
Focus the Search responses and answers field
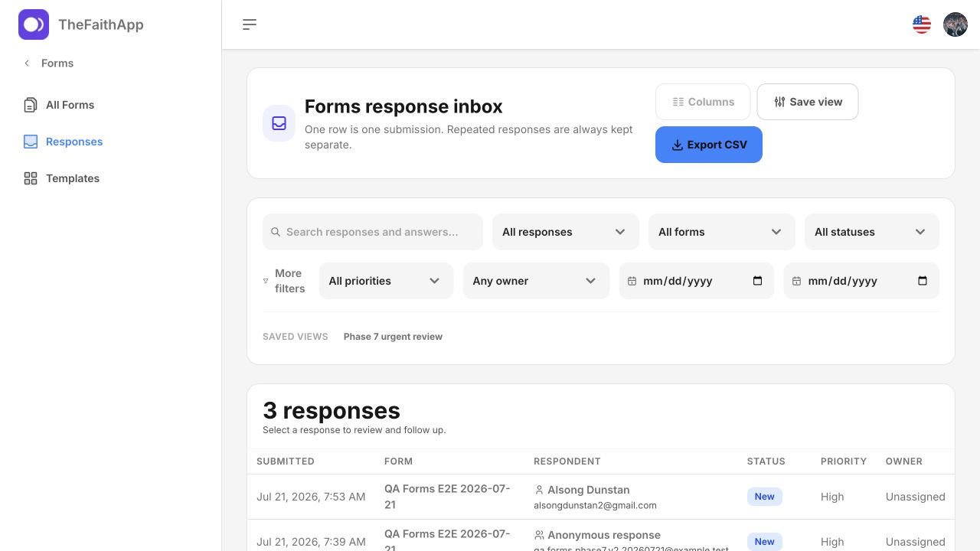pos(373,232)
